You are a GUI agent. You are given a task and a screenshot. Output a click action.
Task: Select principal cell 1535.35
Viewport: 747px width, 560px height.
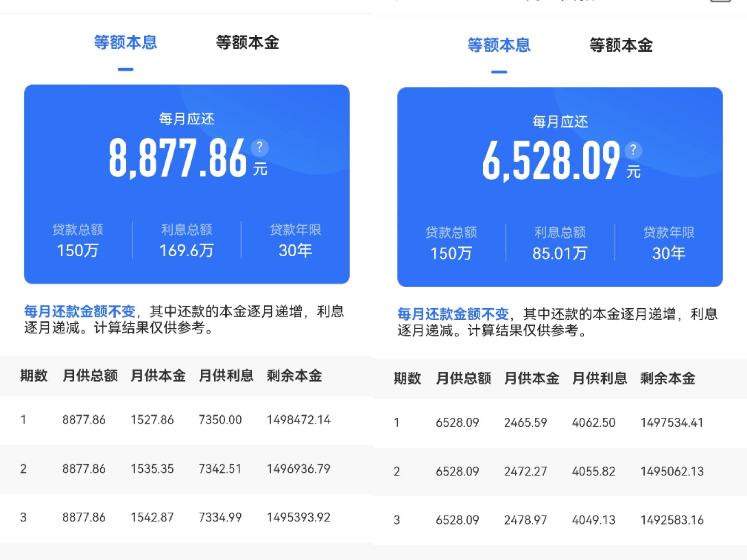pyautogui.click(x=152, y=469)
